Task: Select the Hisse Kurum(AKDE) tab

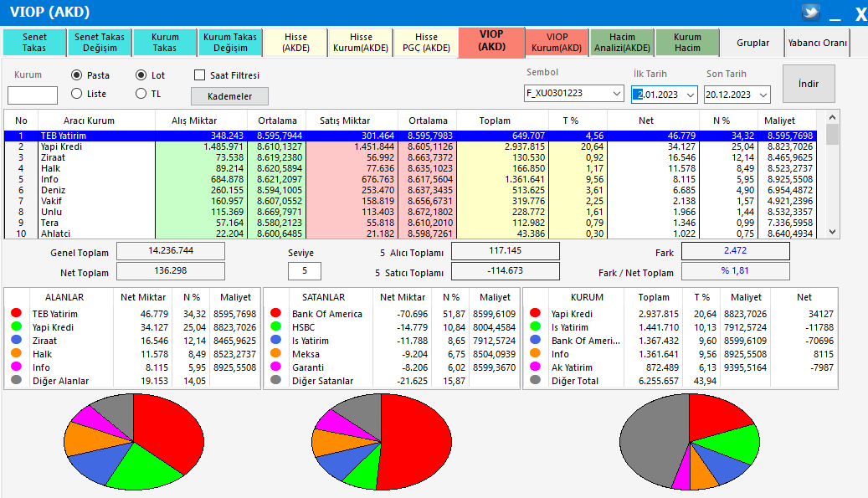Action: click(361, 43)
